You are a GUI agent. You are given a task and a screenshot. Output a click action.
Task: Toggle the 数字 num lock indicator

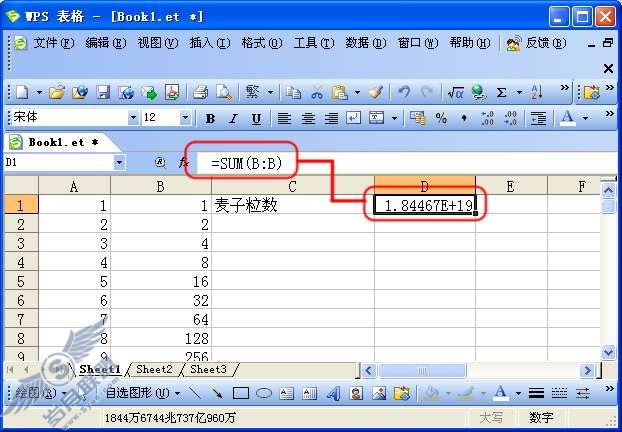coord(541,417)
